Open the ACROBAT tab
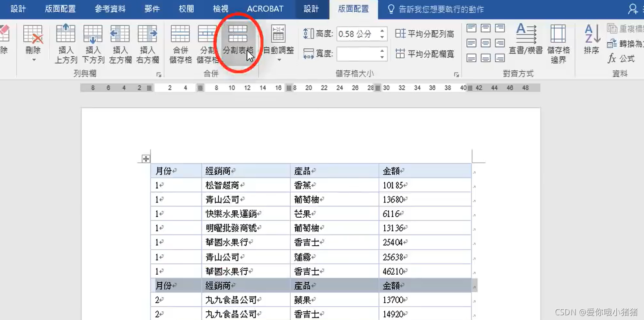644x320 pixels. (x=265, y=9)
